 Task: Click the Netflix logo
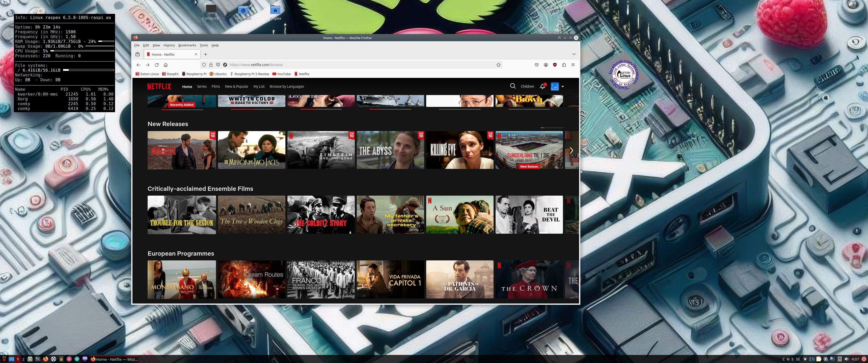[x=159, y=86]
